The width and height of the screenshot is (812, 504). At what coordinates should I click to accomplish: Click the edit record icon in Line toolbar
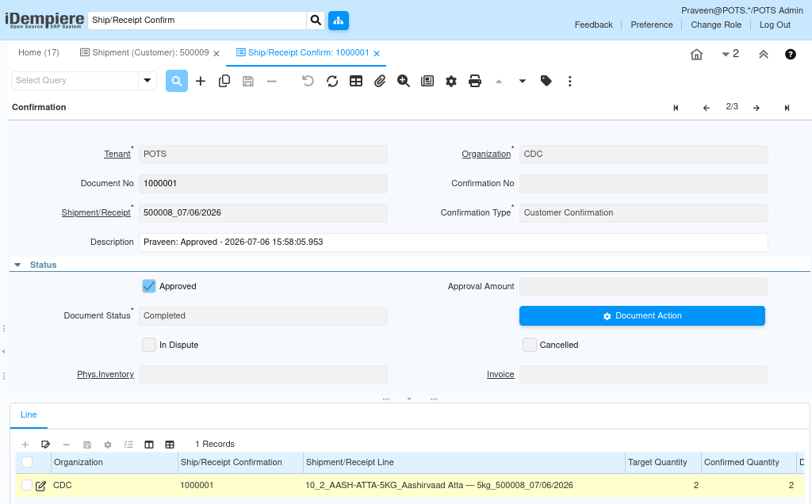[45, 445]
